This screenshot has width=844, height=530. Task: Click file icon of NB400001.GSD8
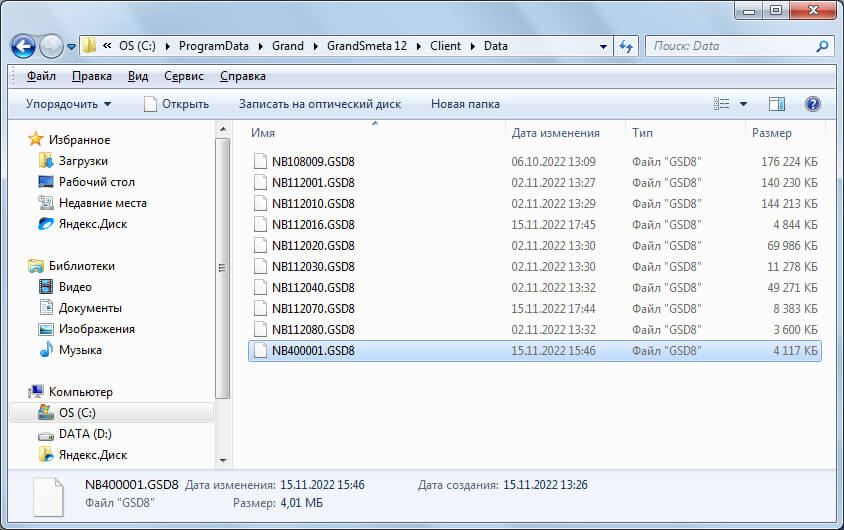tap(260, 350)
